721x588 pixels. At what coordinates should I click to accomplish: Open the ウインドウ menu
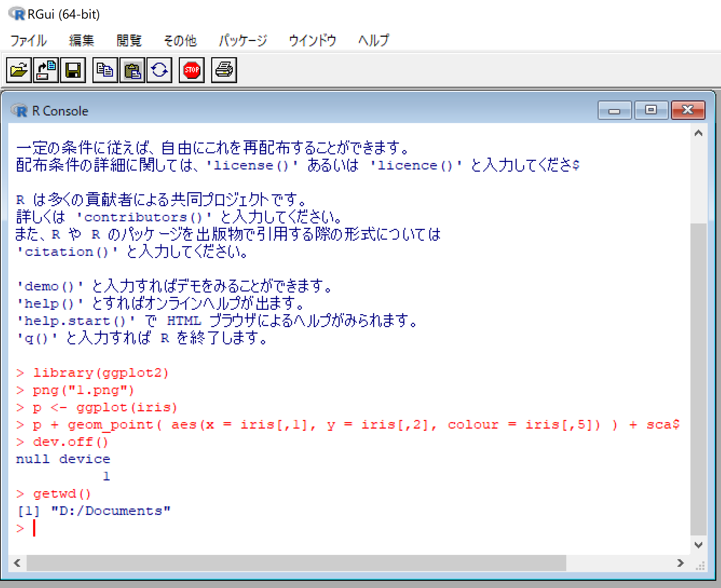coord(313,40)
